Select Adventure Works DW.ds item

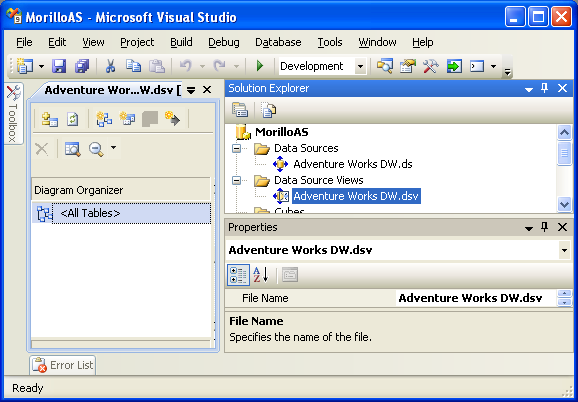353,164
